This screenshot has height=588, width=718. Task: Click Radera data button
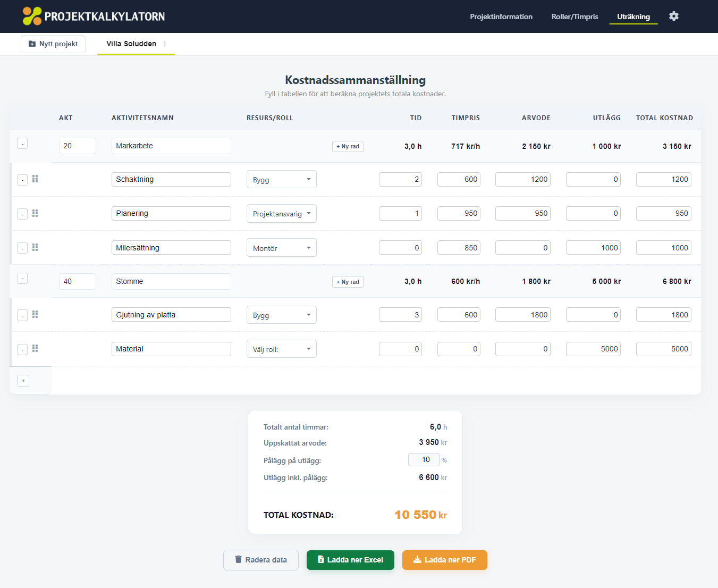point(260,560)
